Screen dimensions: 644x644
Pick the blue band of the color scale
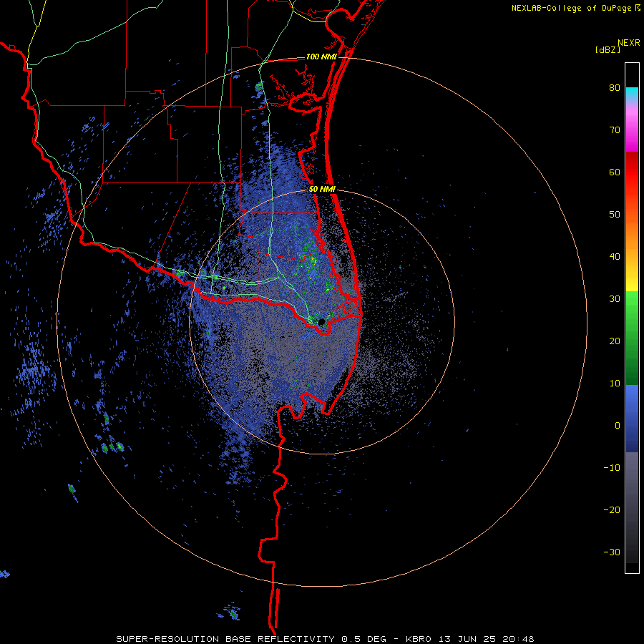pos(632,418)
